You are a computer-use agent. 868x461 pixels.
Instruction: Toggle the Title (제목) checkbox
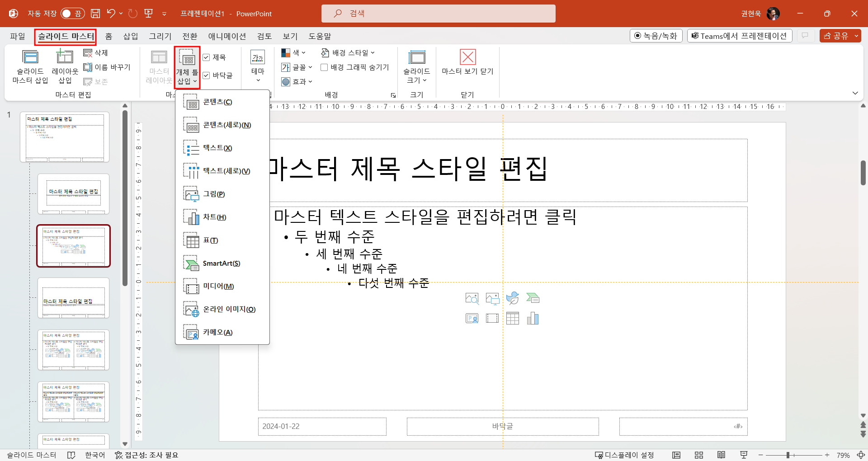pos(207,57)
